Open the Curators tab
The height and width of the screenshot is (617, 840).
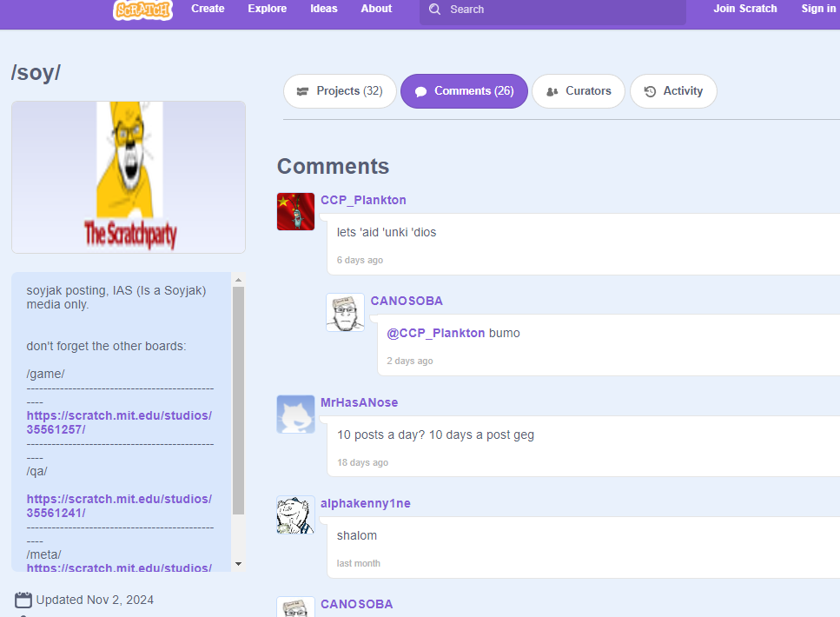[578, 91]
